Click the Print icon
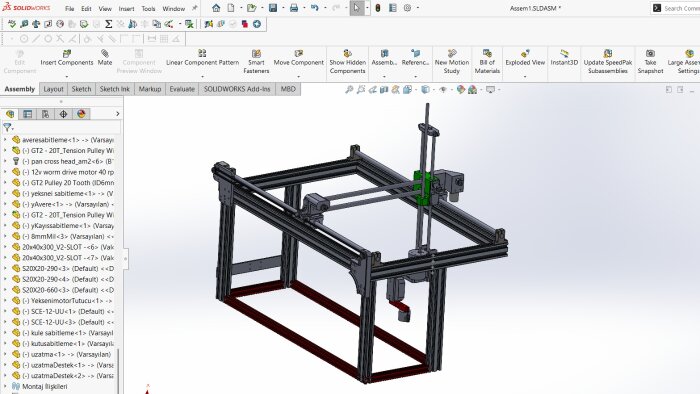Screen dimensions: 700x394 (x=294, y=8)
